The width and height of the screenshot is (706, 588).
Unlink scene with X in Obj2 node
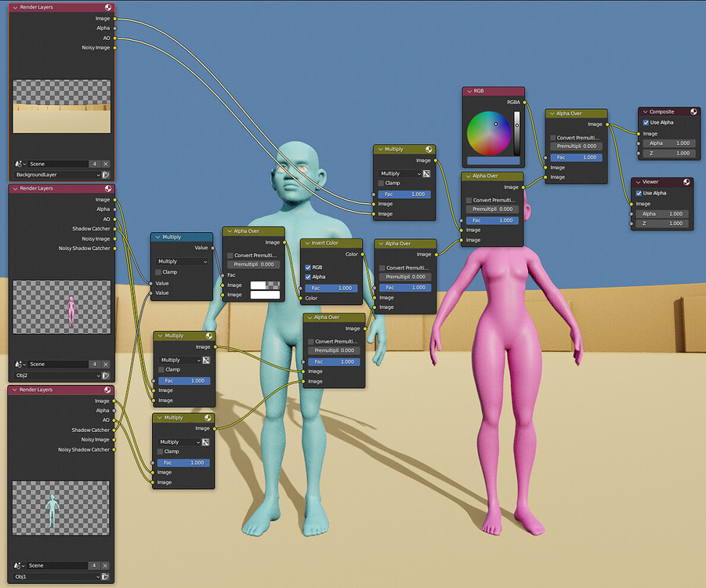pyautogui.click(x=106, y=364)
